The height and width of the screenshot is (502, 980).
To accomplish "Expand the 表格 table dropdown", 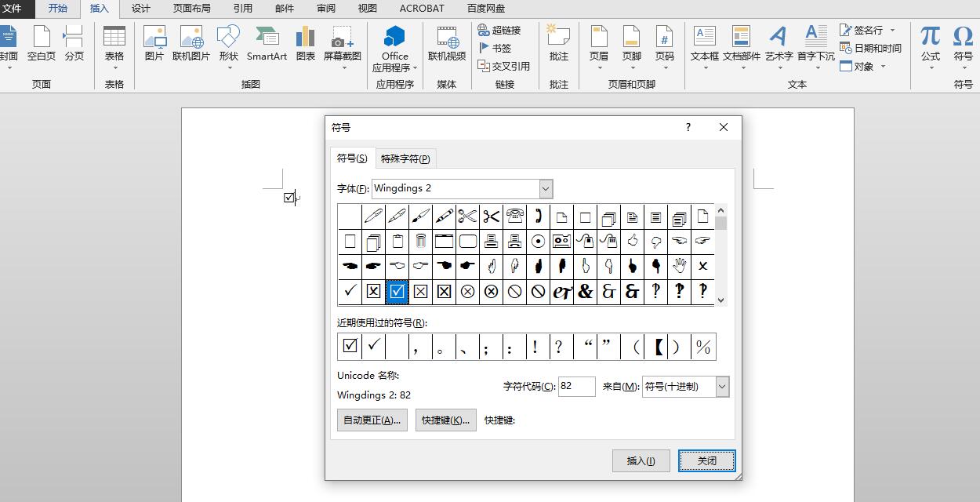I will pyautogui.click(x=114, y=67).
